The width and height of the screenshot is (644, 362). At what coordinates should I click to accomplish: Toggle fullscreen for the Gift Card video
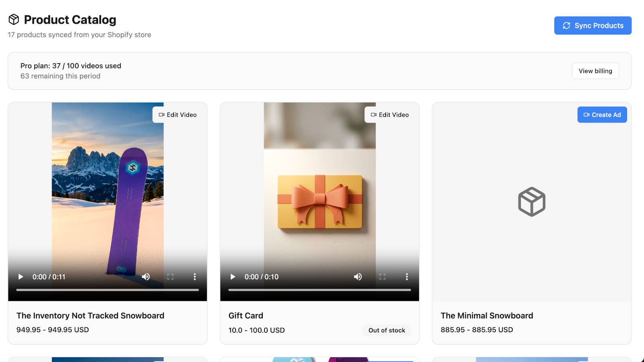click(382, 277)
